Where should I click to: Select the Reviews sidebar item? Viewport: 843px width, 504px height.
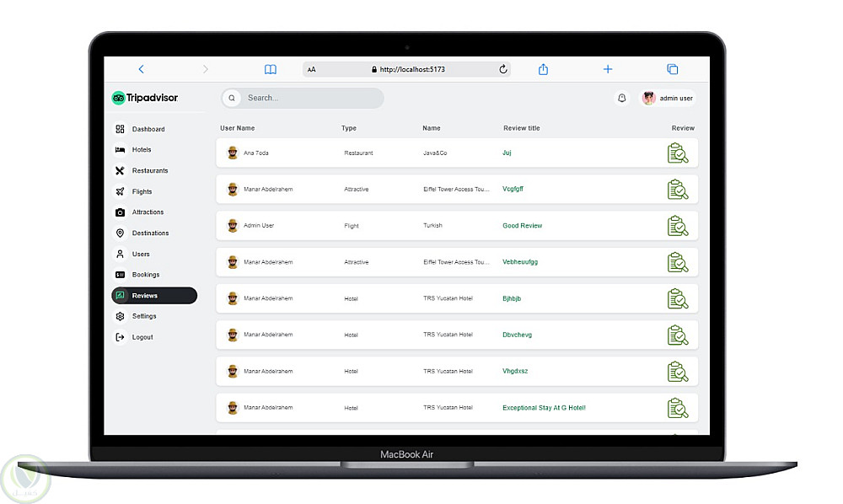point(154,296)
